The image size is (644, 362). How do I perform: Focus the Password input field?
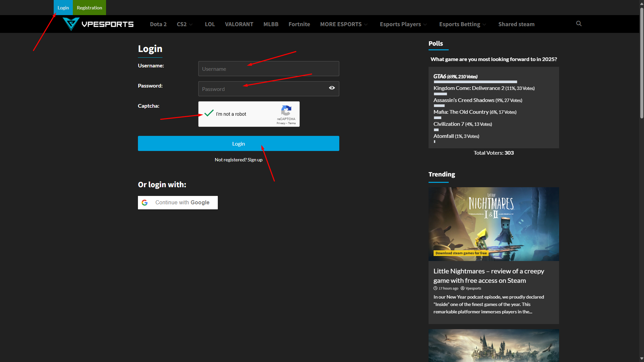coord(269,89)
